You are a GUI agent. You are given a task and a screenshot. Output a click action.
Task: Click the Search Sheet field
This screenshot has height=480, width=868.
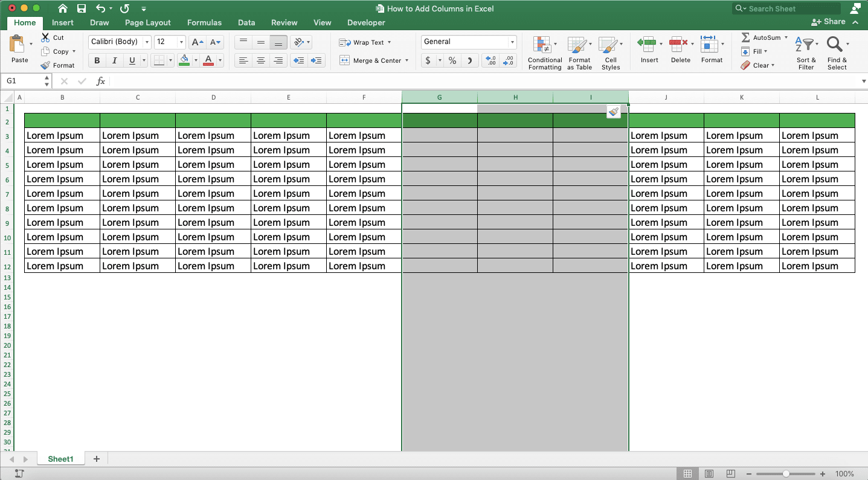(786, 8)
